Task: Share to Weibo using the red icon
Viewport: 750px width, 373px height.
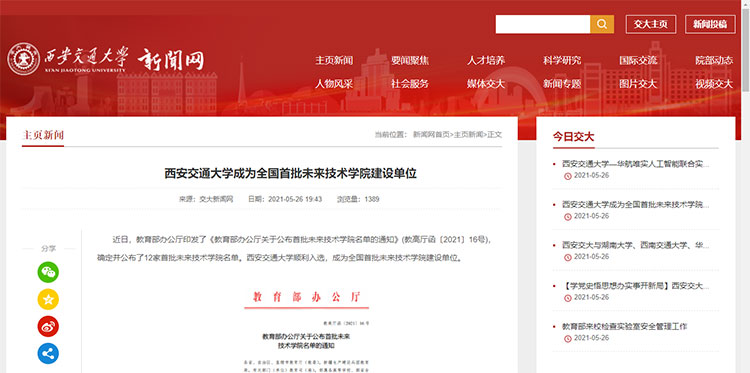Action: [x=48, y=327]
